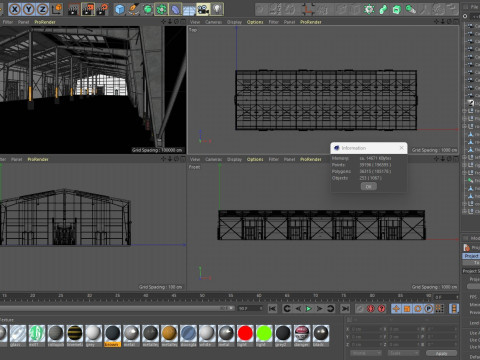The image size is (480, 360).
Task: Open ProRender menu in perspective viewport
Action: [45, 22]
